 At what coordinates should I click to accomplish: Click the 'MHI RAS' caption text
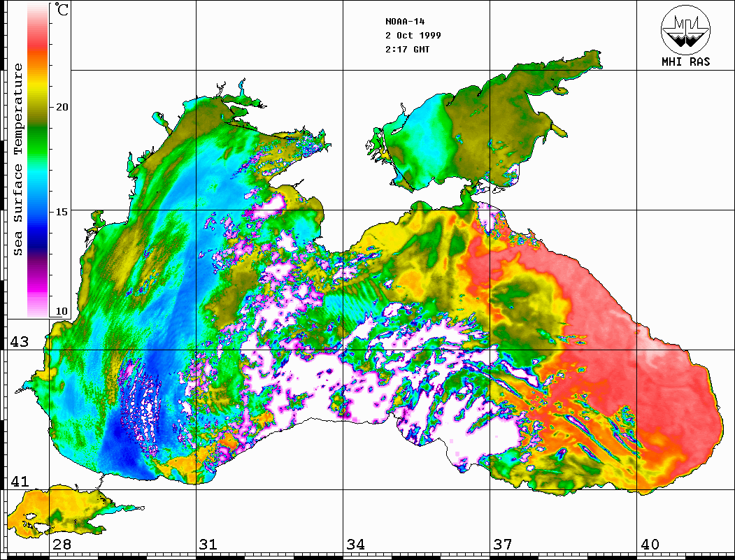[685, 62]
